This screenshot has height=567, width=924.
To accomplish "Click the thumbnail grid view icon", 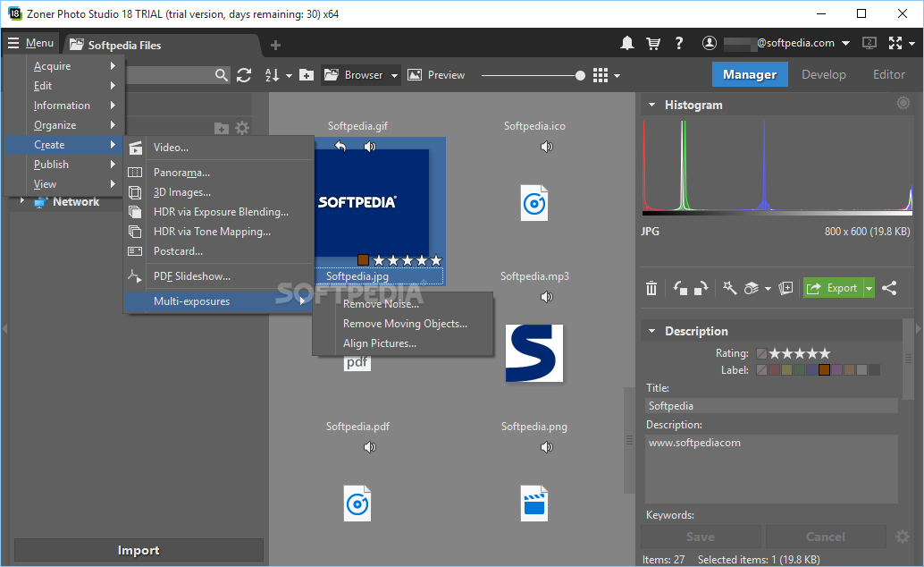I will (x=601, y=75).
